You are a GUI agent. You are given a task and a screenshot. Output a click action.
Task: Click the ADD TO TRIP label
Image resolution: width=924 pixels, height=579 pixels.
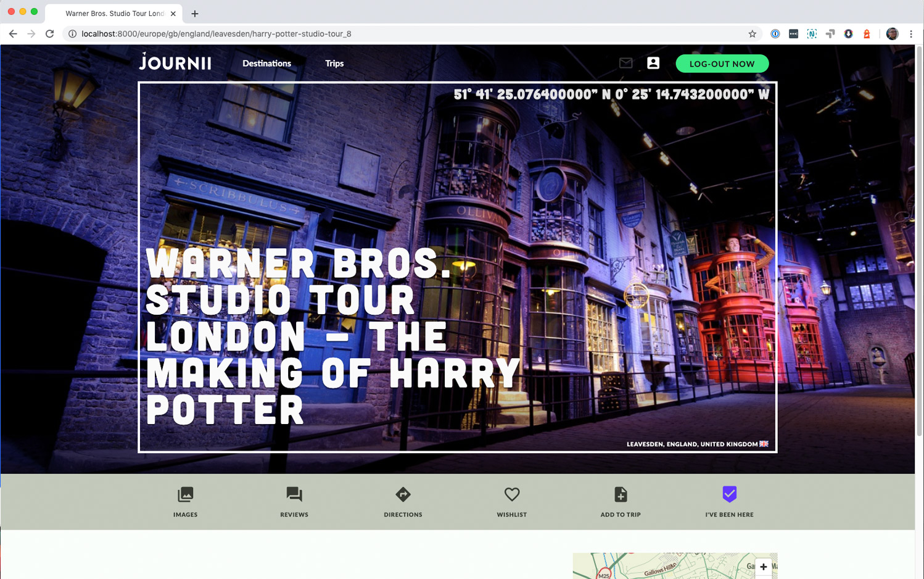point(621,515)
